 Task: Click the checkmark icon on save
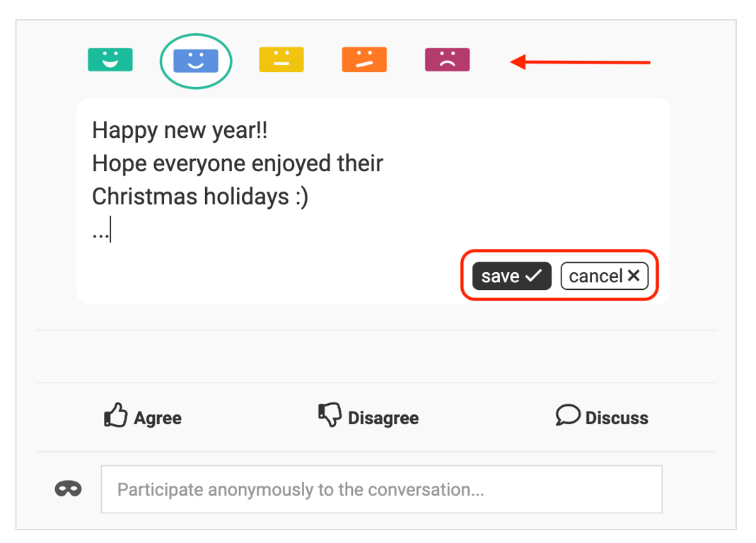coord(534,276)
